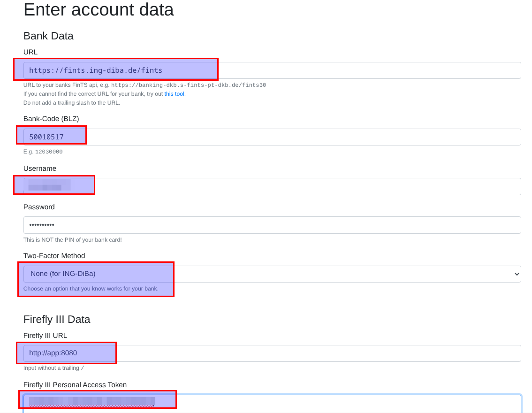The height and width of the screenshot is (413, 532).
Task: Click the "Firefly III Personal Access Token" label
Action: (x=75, y=385)
